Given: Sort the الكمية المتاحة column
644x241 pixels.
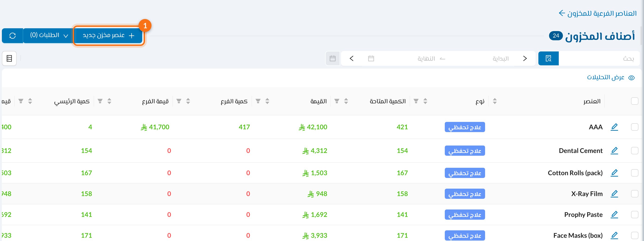Looking at the screenshot, I should pyautogui.click(x=425, y=101).
